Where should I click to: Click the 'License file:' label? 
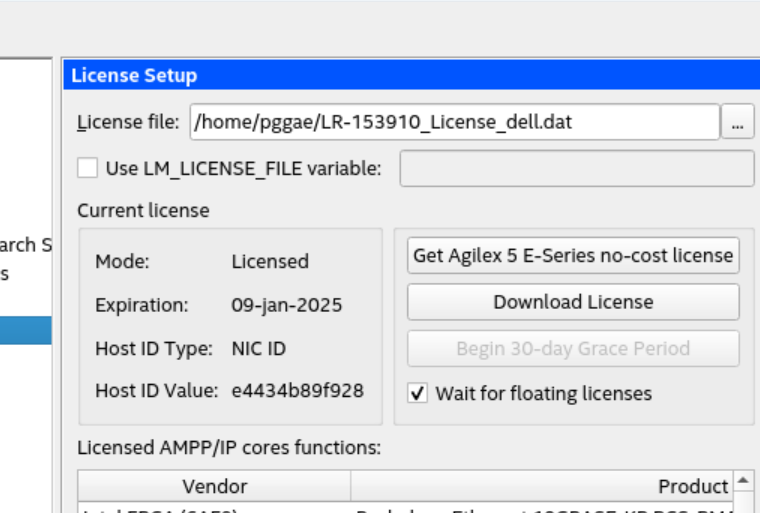click(128, 122)
